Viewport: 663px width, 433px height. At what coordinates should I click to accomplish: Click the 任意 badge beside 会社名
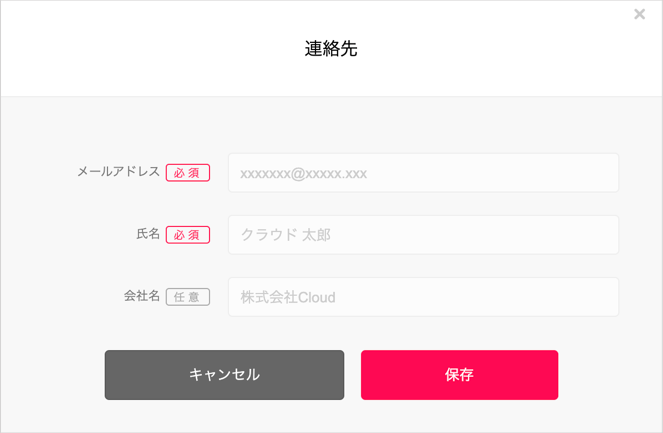pyautogui.click(x=188, y=297)
